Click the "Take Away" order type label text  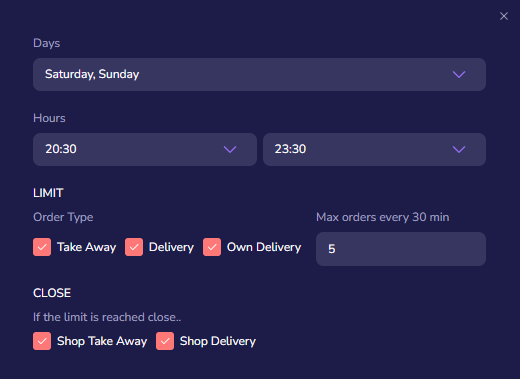coord(87,247)
